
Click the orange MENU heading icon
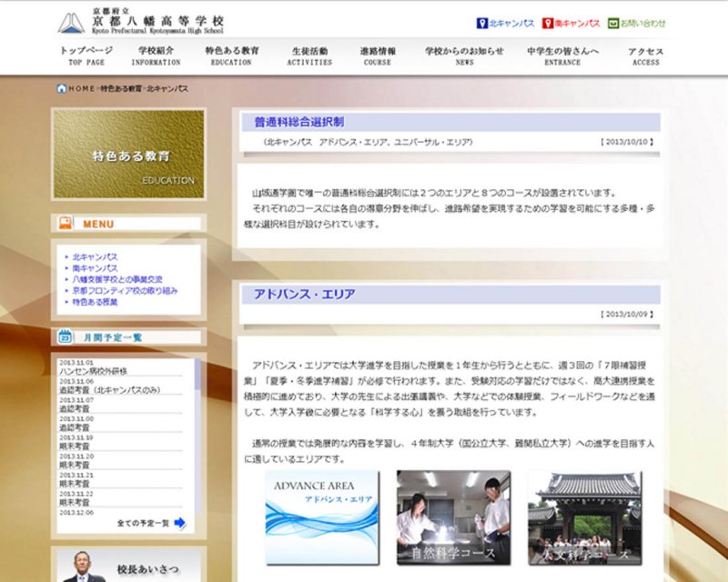pyautogui.click(x=66, y=223)
